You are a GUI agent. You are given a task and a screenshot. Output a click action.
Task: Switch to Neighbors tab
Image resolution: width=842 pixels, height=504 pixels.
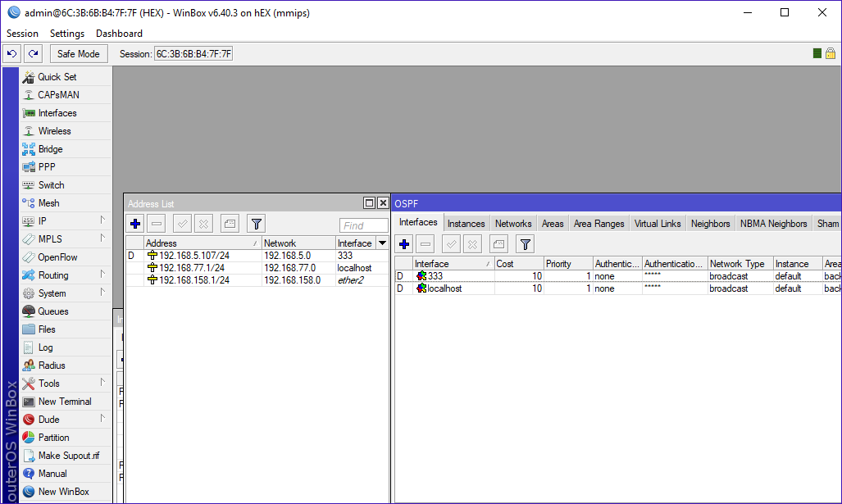tap(711, 224)
